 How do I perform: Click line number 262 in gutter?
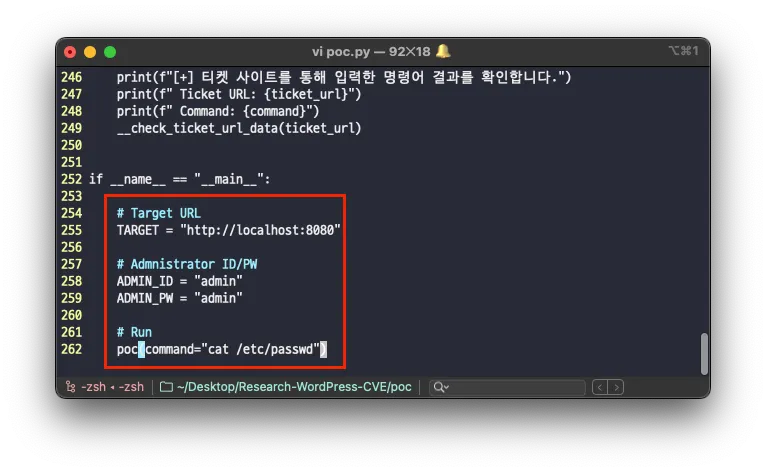pyautogui.click(x=71, y=349)
